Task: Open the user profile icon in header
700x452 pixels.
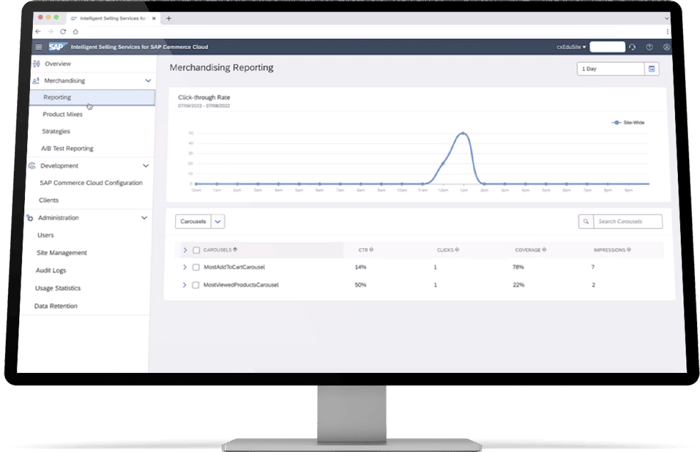Action: click(x=667, y=47)
